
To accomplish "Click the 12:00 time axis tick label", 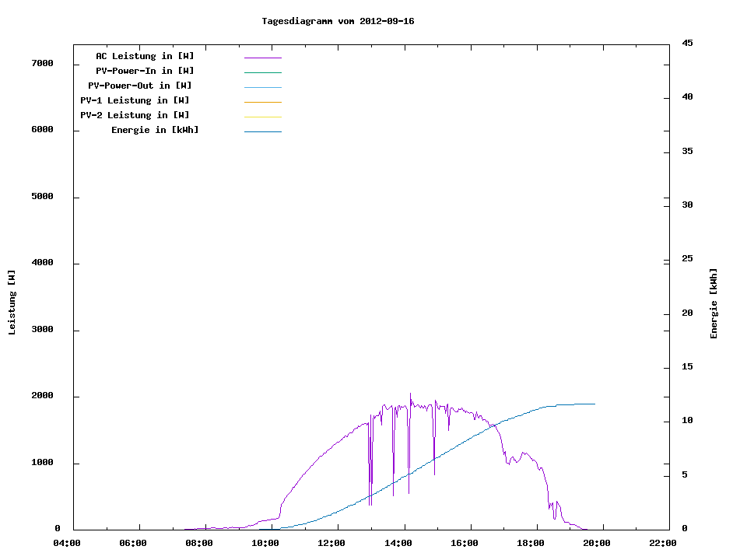I will coord(332,543).
